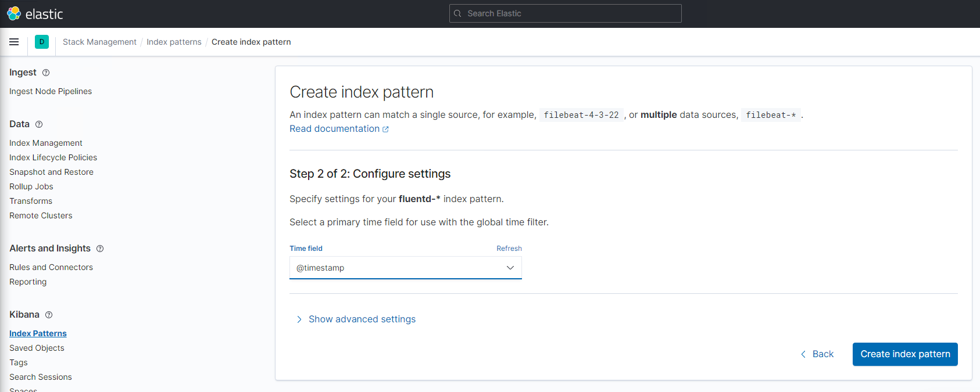Open Ingest Node Pipelines
Screen dimensions: 980x392
[51, 91]
